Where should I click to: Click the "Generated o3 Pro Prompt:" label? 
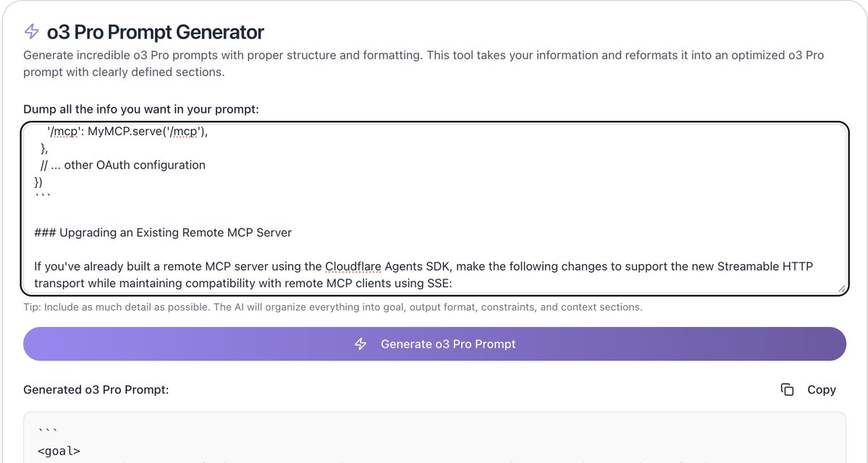(96, 390)
